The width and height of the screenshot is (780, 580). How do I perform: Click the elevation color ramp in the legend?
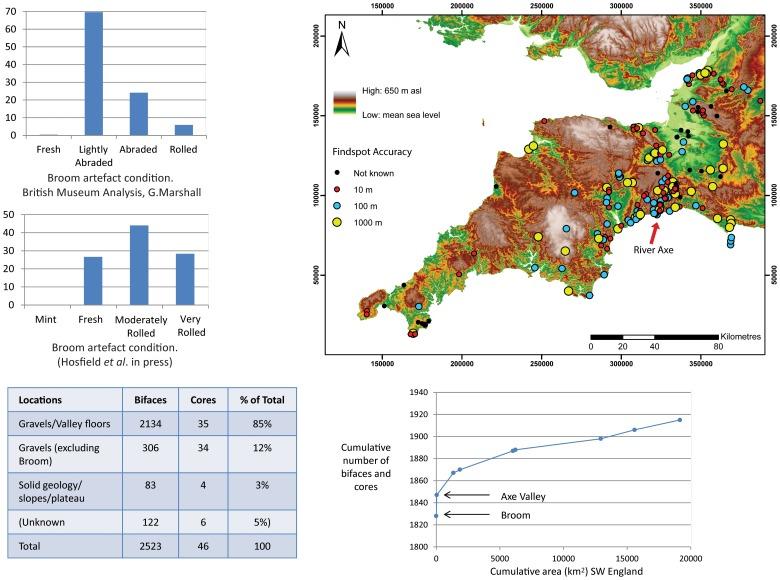(345, 105)
